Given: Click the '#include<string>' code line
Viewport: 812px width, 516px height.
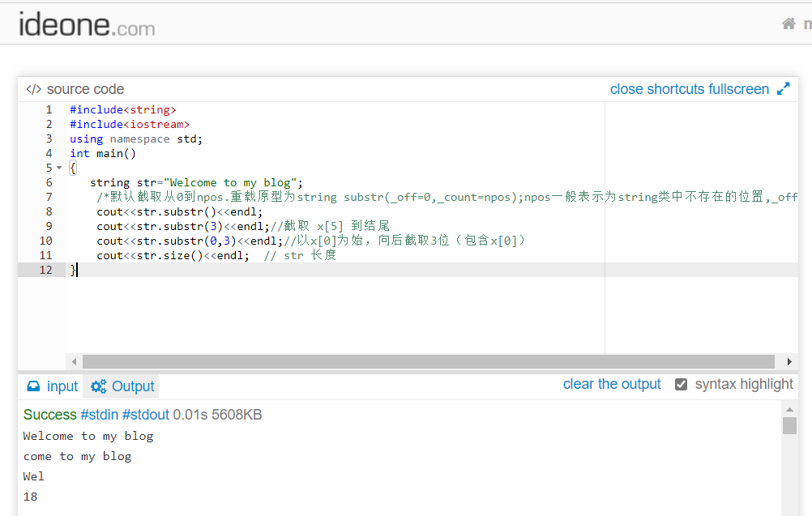Looking at the screenshot, I should click(123, 109).
